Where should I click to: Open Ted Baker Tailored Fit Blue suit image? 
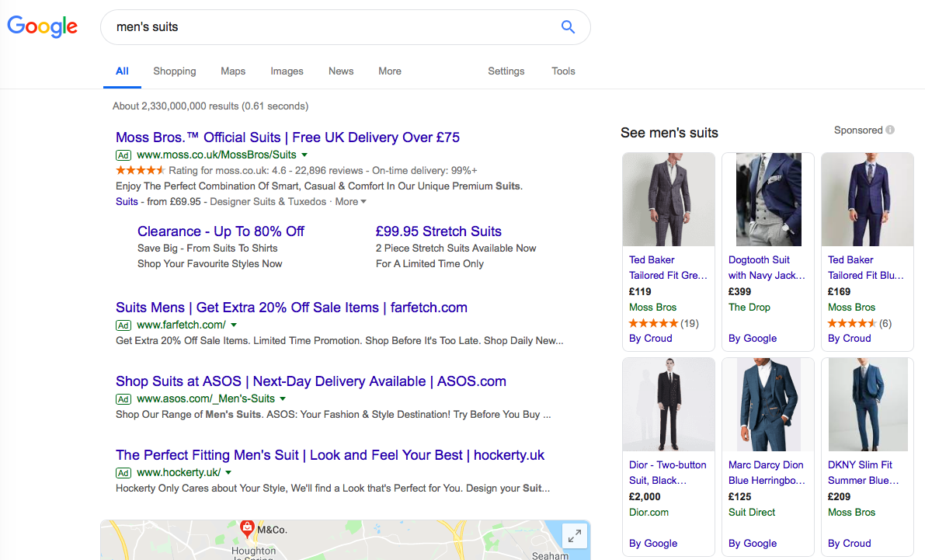tap(868, 200)
